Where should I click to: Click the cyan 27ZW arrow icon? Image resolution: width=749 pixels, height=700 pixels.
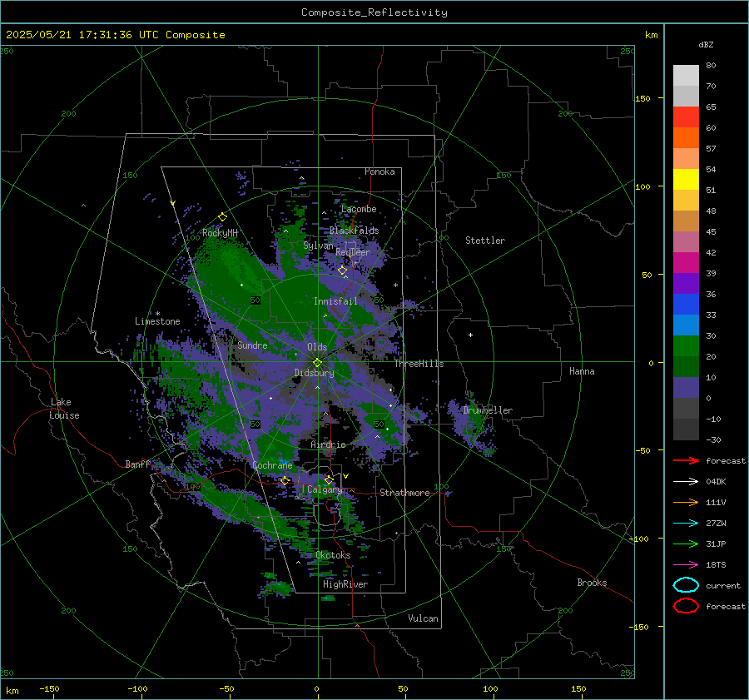click(x=686, y=524)
